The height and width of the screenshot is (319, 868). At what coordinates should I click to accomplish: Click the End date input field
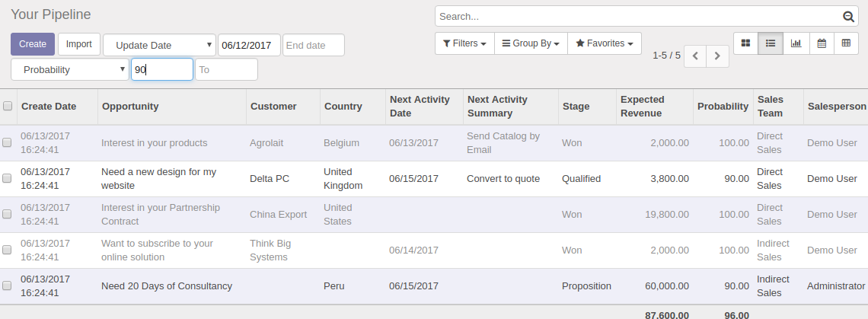[313, 45]
